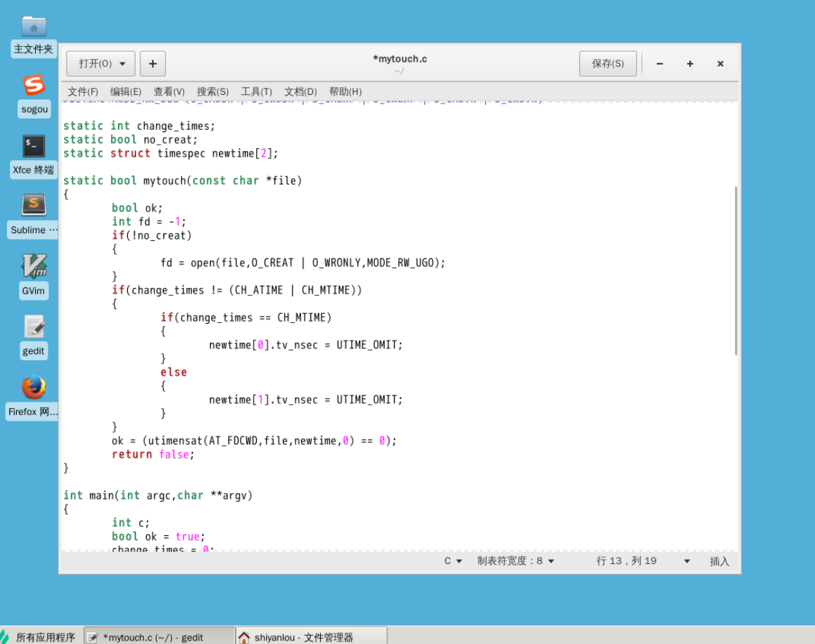Toggle 插入 insert mode in the status bar
815x644 pixels.
pyautogui.click(x=719, y=561)
